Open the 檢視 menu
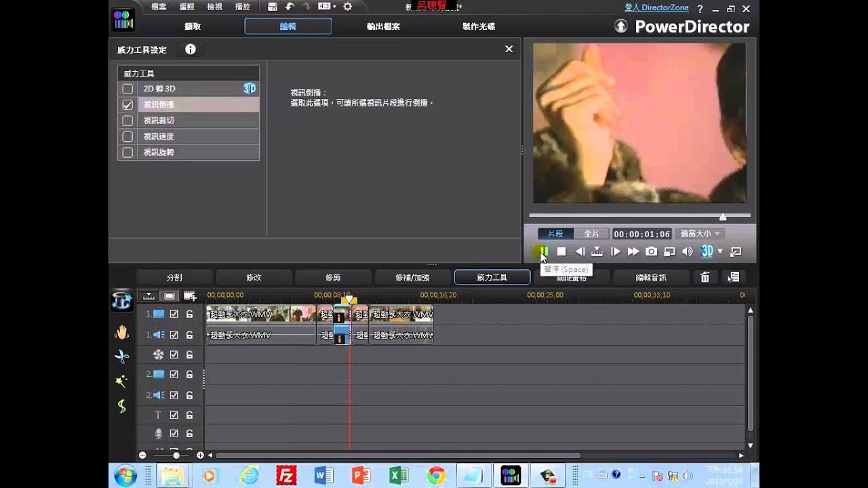 214,7
